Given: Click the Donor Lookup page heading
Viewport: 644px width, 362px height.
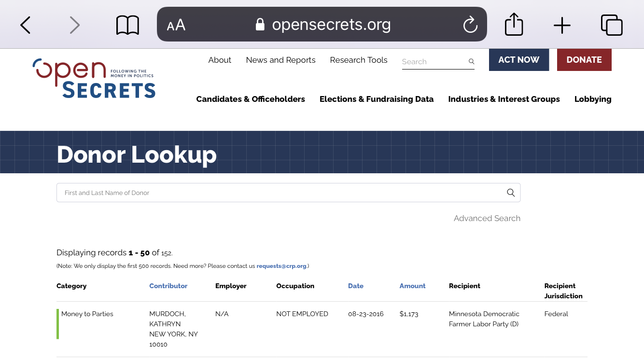Looking at the screenshot, I should (x=137, y=154).
